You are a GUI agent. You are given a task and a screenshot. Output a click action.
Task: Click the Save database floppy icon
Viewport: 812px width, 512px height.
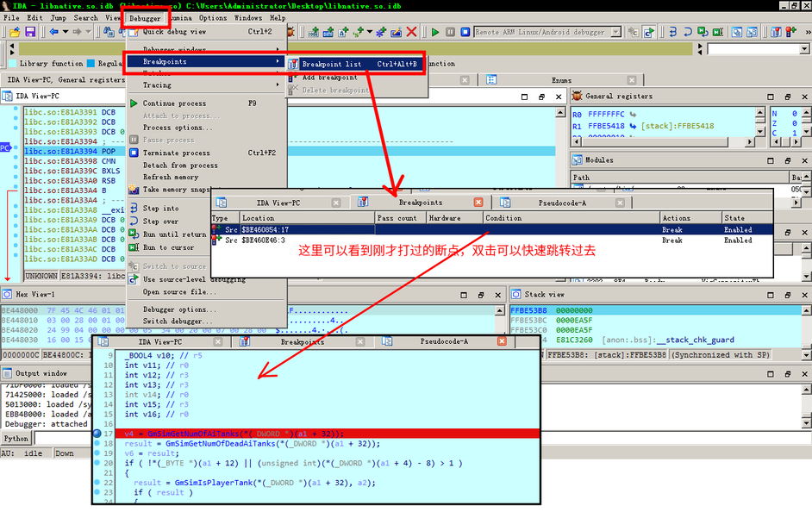click(x=30, y=32)
